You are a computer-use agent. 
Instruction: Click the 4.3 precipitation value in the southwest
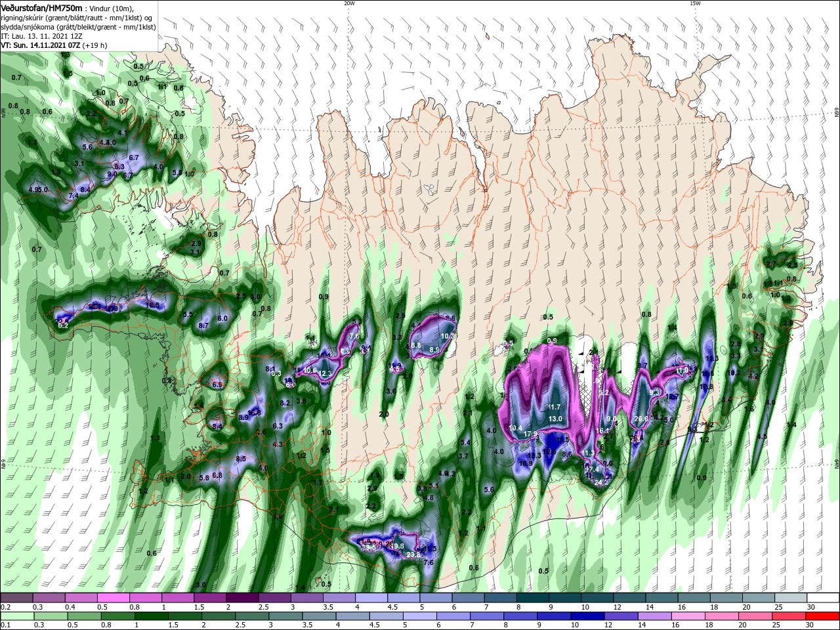click(x=278, y=445)
